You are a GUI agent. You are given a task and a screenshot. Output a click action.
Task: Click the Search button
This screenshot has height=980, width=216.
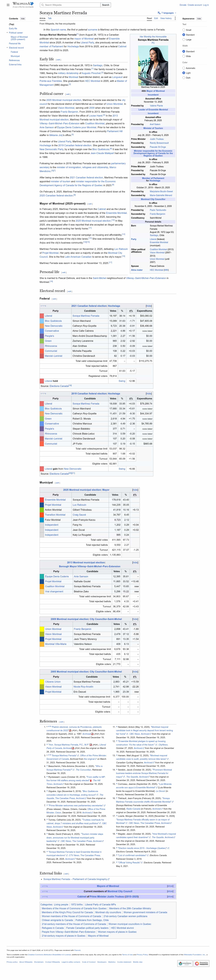(106, 5)
